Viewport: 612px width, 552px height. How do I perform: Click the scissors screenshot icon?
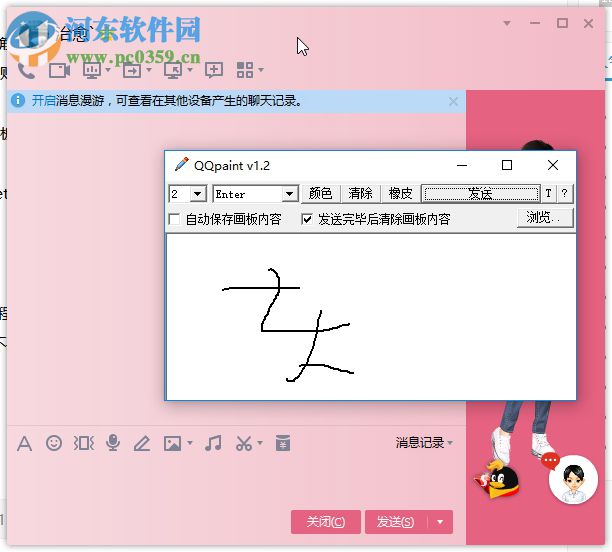[x=244, y=443]
